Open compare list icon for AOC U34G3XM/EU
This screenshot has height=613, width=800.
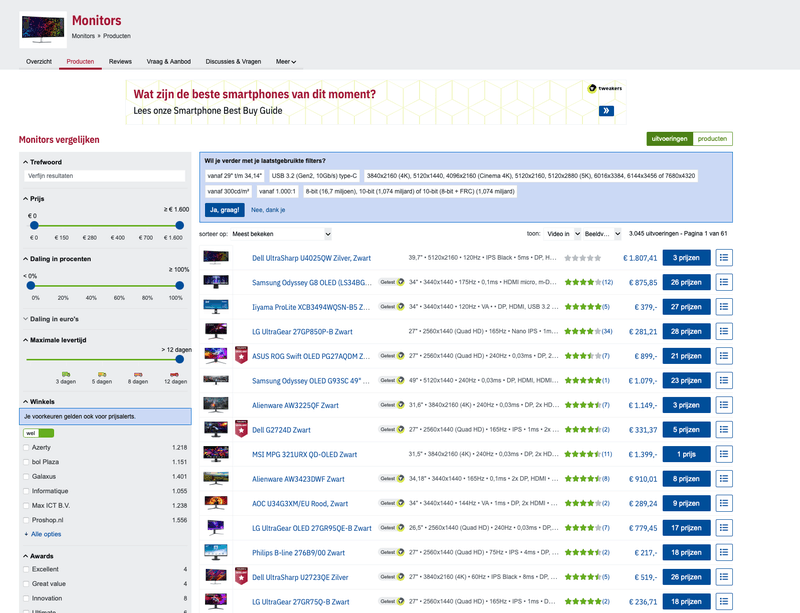(x=724, y=503)
